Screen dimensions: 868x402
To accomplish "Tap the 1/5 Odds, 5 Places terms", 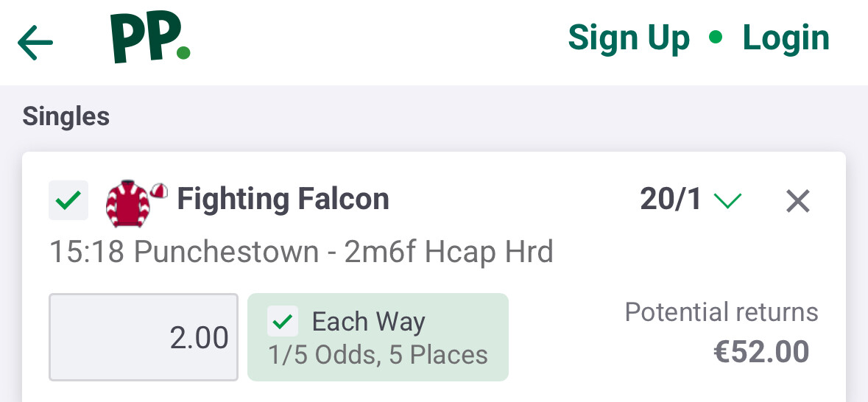I will (378, 355).
